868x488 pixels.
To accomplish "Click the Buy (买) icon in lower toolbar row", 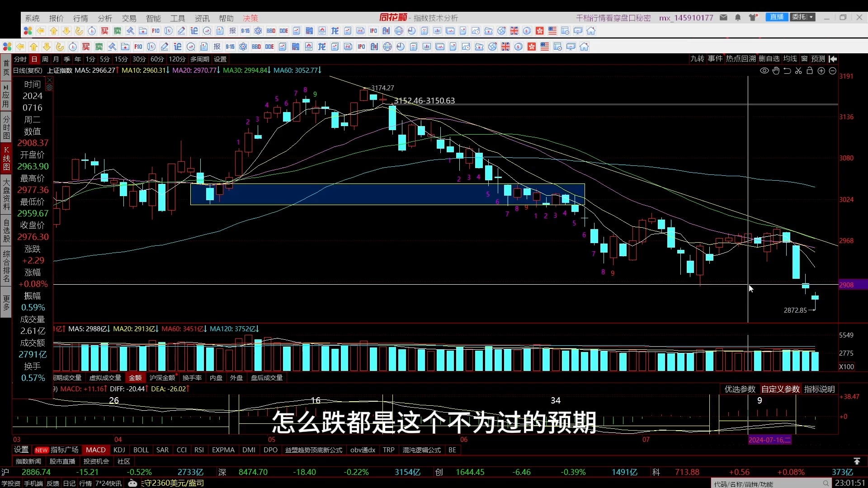I will pyautogui.click(x=86, y=47).
